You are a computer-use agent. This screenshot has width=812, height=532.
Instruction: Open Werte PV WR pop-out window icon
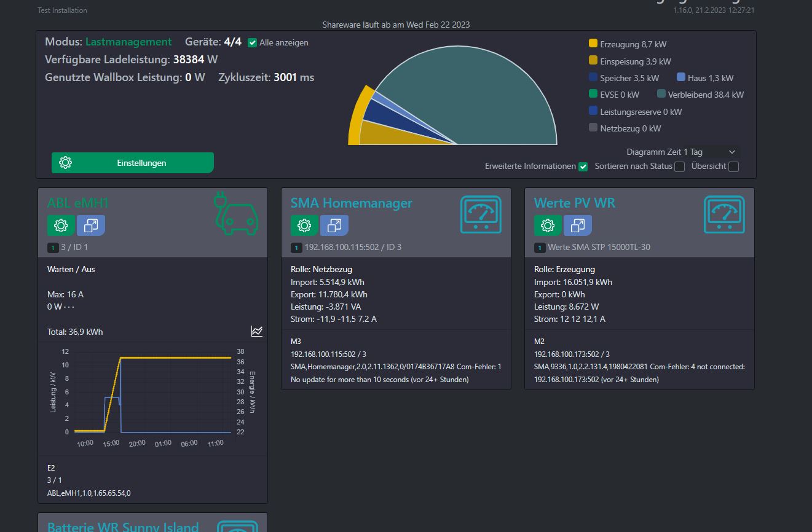click(x=578, y=225)
